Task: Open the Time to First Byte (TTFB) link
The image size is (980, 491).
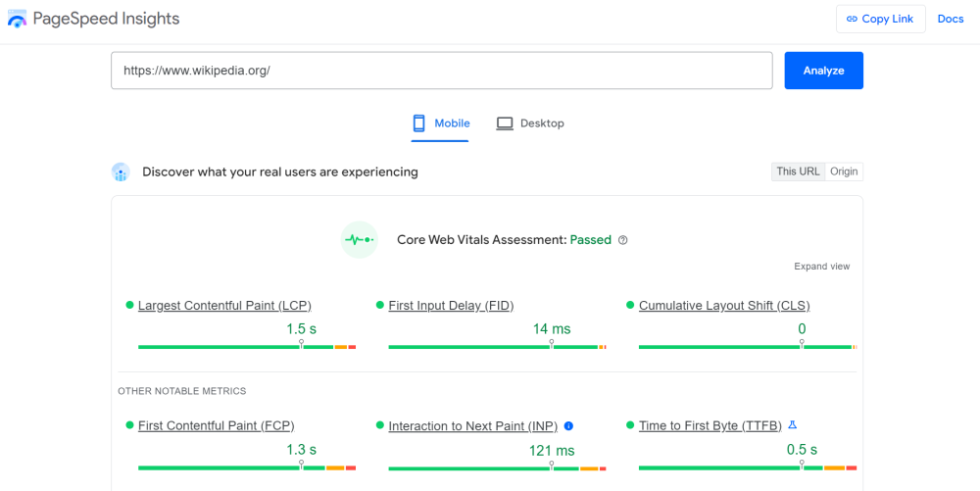Action: click(710, 425)
